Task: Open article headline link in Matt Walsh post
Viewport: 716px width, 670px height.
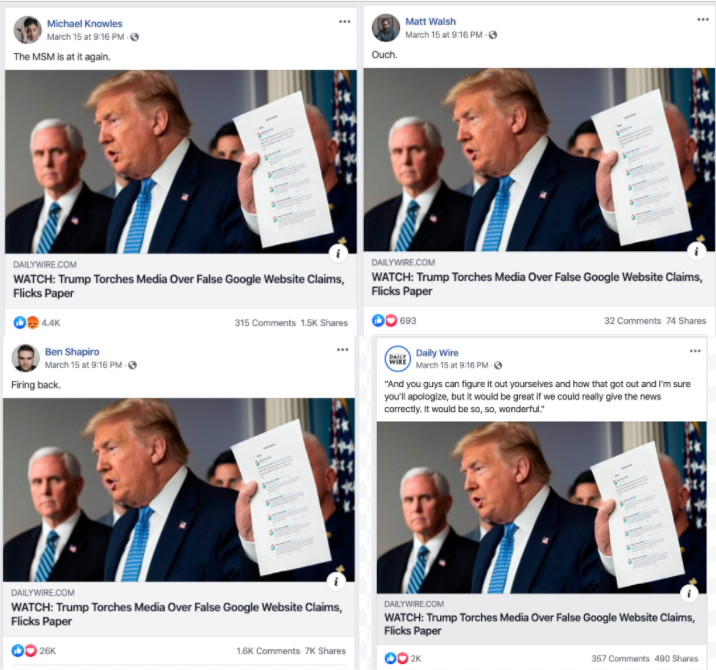Action: click(x=537, y=284)
